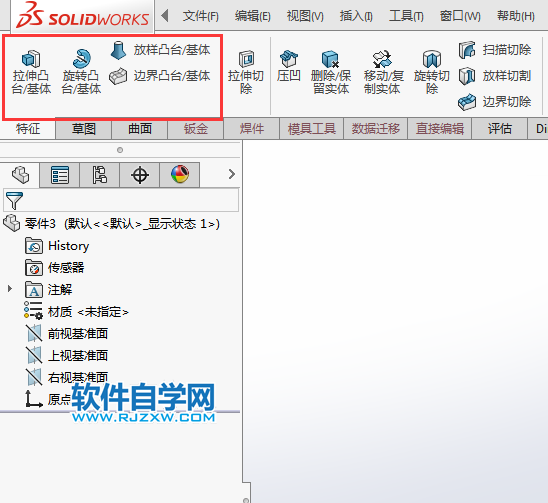This screenshot has height=503, width=548.
Task: Switch to the 模具工具 mold tools tab
Action: point(312,129)
